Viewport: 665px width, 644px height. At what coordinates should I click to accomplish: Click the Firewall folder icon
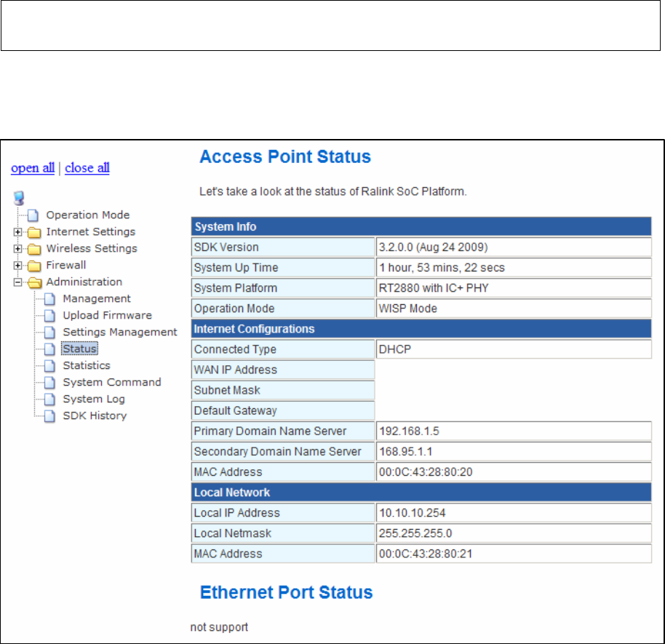point(34,266)
